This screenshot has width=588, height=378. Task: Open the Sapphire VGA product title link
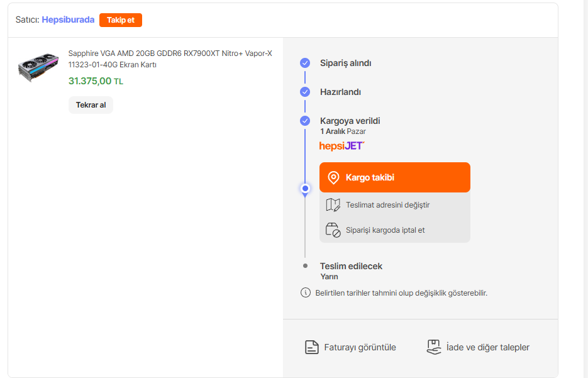pos(170,59)
